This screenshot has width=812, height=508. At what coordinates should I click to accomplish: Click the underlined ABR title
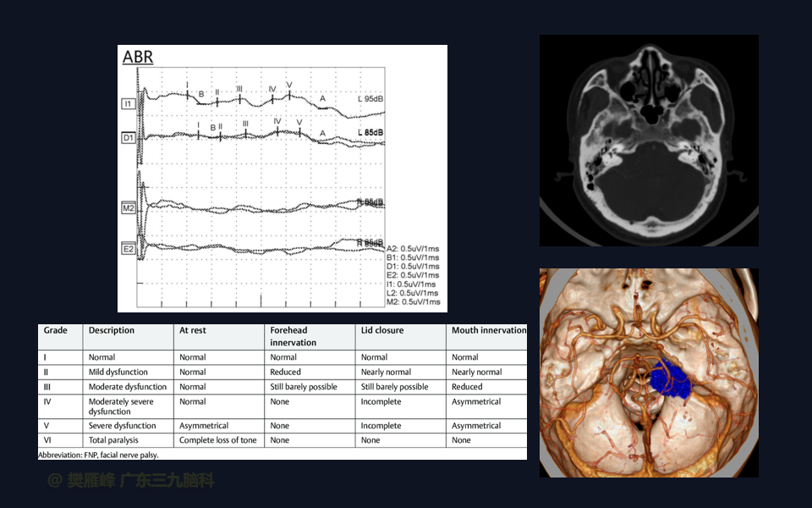pos(137,58)
